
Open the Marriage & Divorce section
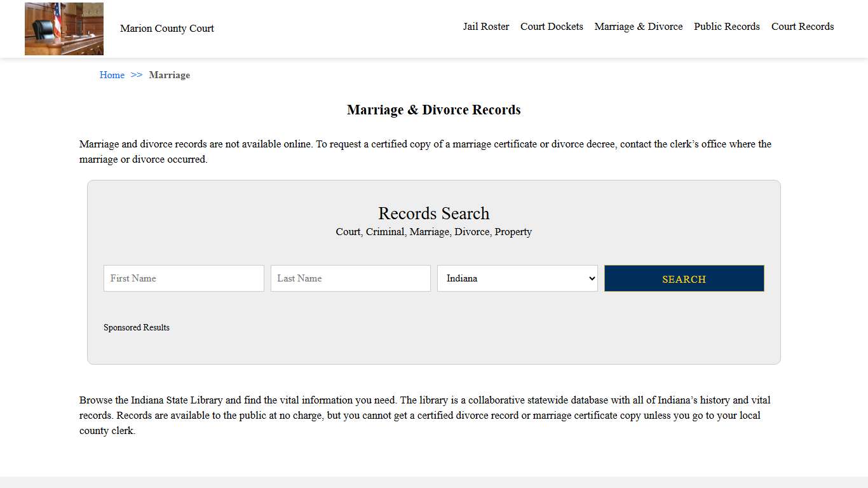click(638, 26)
